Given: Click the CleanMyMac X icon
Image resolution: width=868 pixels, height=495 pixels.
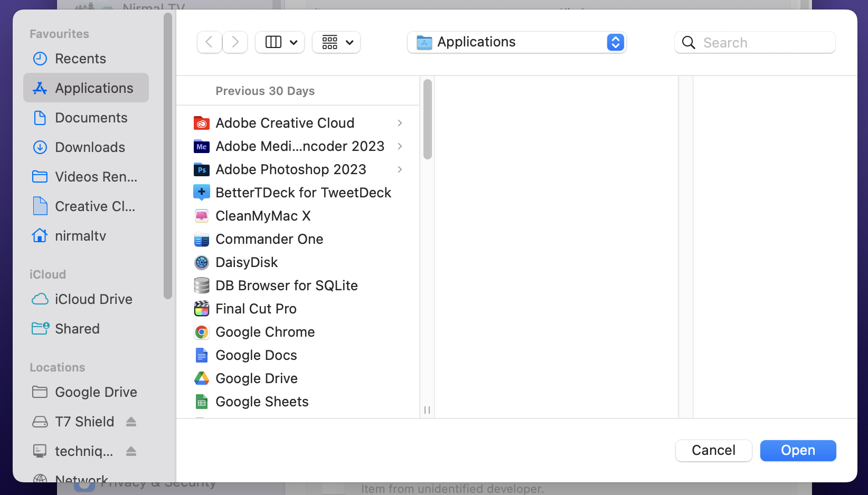Looking at the screenshot, I should coord(202,216).
